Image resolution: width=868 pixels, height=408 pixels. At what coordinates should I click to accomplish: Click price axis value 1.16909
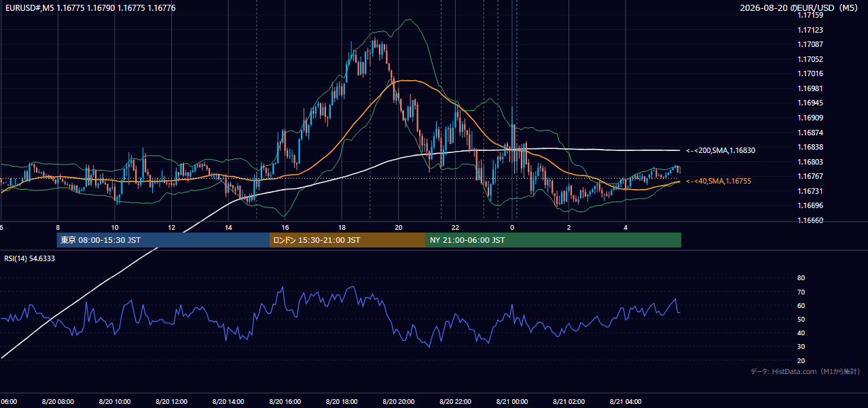click(x=810, y=118)
